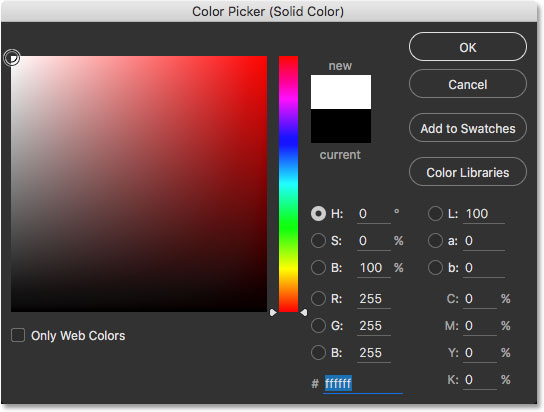Viewport: 544px width, 412px height.
Task: Enable Only Web Colors checkbox
Action: point(18,335)
